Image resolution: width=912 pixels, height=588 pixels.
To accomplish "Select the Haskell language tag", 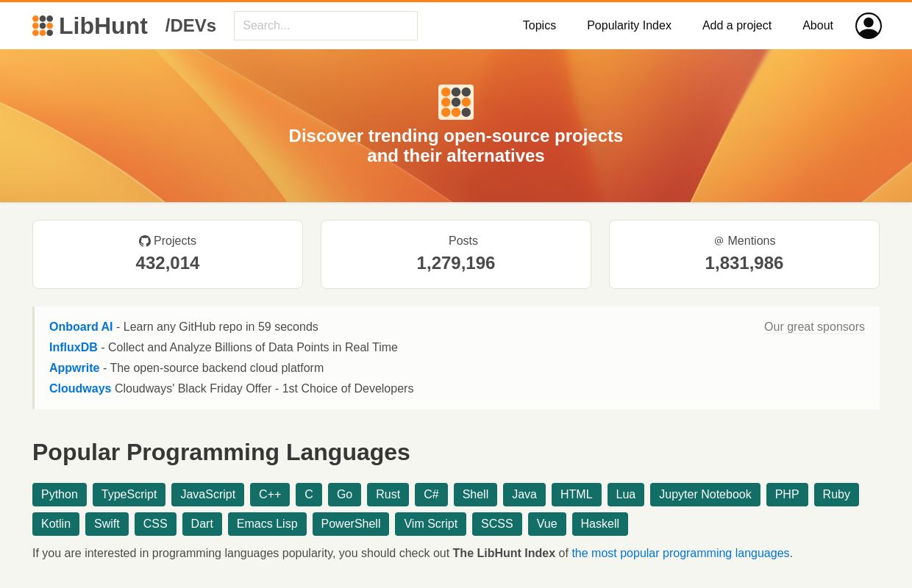I will [600, 524].
